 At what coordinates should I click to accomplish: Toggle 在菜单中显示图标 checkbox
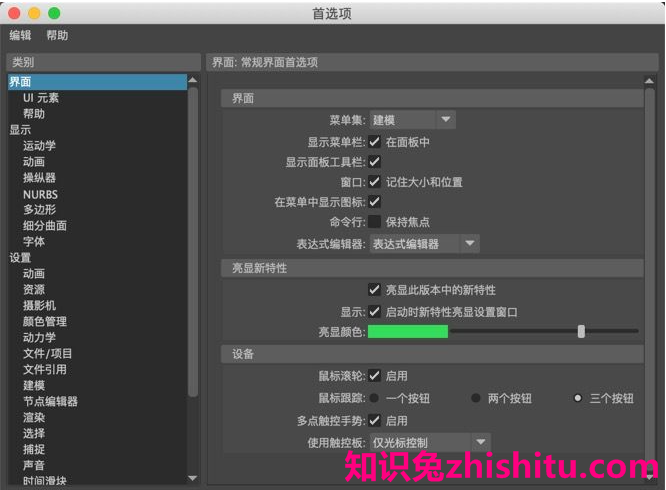pos(374,202)
